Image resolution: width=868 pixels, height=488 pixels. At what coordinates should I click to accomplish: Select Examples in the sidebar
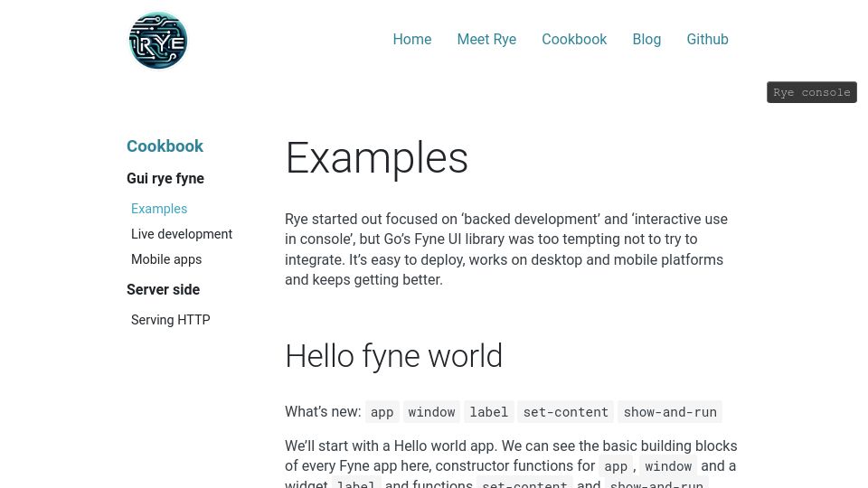(x=159, y=209)
